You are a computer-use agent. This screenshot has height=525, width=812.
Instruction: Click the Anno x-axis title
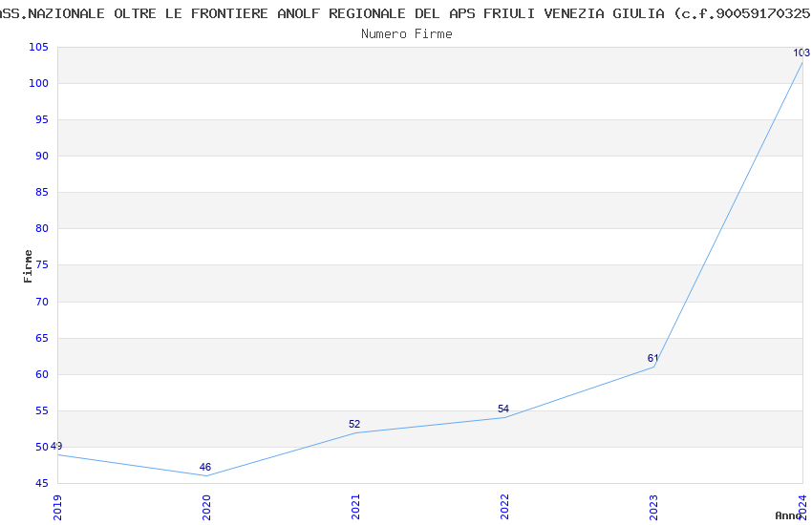[x=788, y=515]
